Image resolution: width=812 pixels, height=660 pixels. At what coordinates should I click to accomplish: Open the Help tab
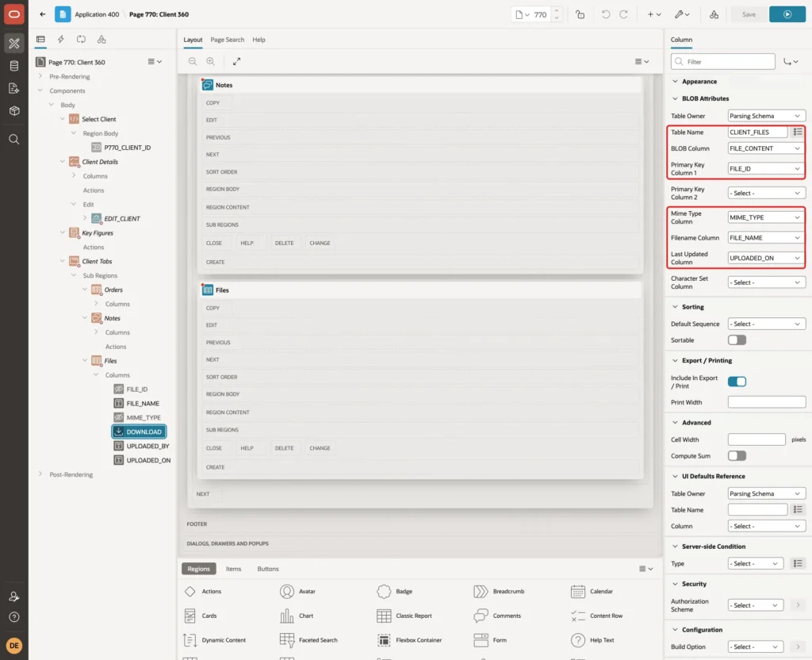tap(259, 40)
